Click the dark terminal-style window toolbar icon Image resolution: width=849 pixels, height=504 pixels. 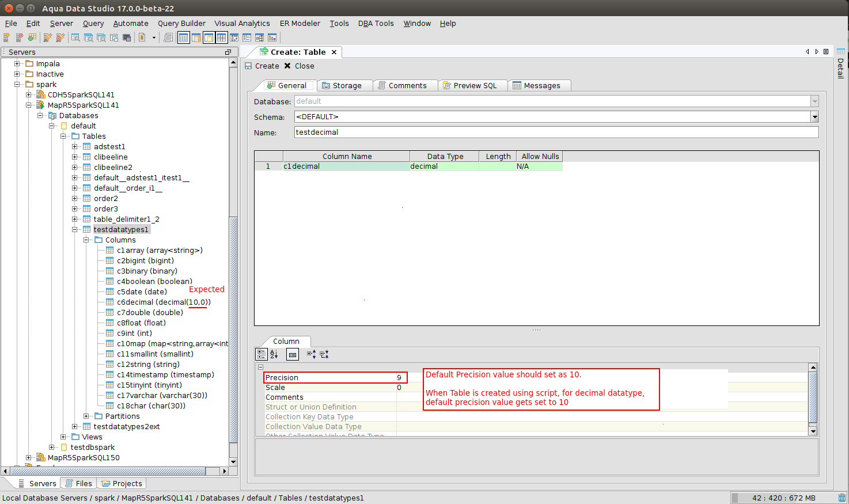[127, 37]
